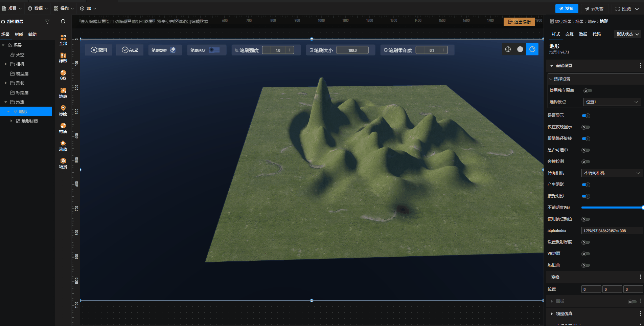The width and height of the screenshot is (644, 326).
Task: Enable the 碰撞检测 switch
Action: coord(586,162)
